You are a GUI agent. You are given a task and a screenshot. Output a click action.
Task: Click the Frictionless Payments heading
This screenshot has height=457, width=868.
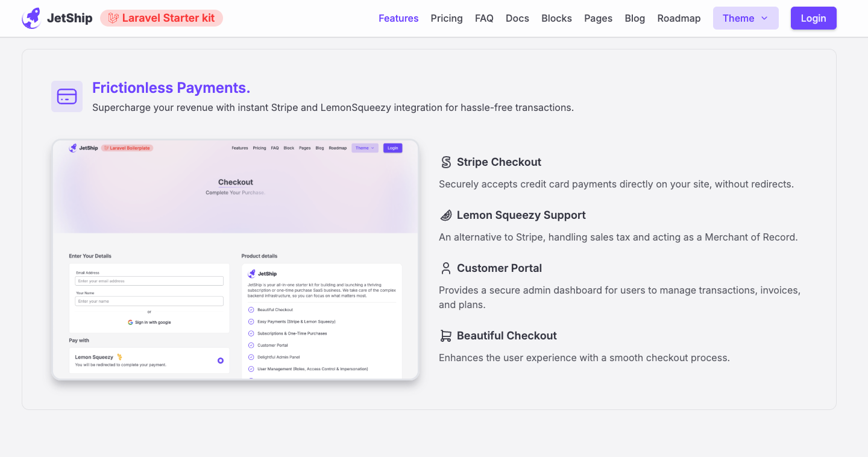(171, 88)
